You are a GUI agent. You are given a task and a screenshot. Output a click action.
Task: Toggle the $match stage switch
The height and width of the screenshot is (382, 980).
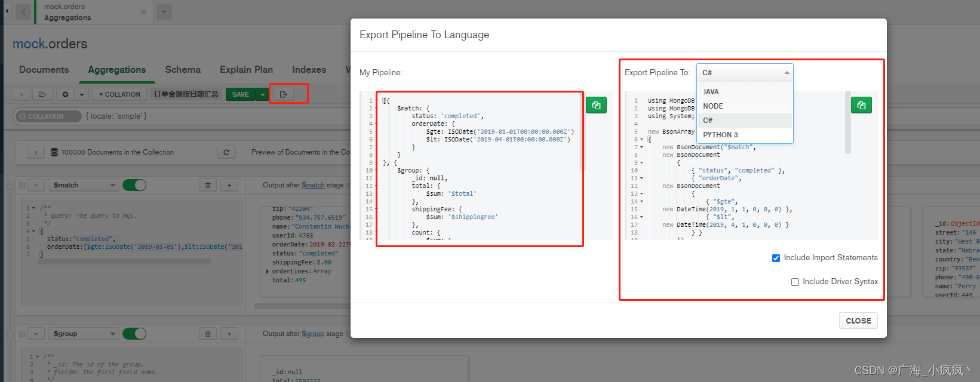coord(134,185)
